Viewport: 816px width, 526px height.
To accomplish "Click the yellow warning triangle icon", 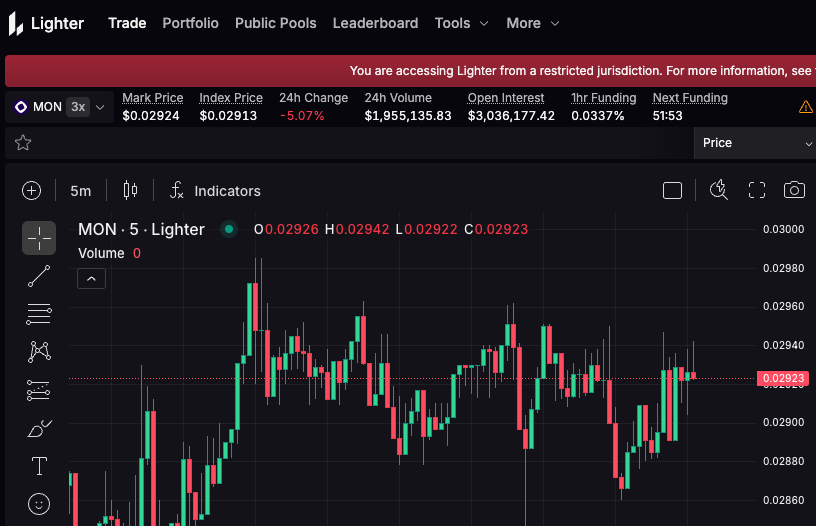I will coord(806,107).
